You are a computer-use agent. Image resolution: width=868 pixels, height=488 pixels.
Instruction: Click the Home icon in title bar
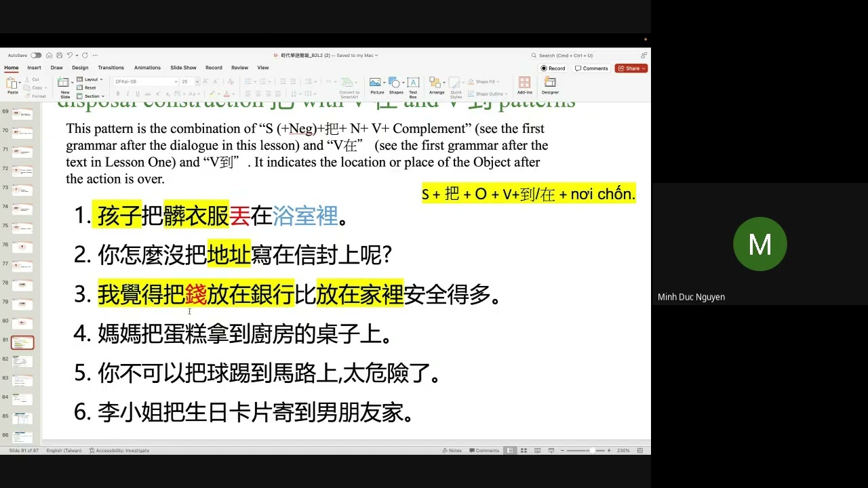coord(49,56)
